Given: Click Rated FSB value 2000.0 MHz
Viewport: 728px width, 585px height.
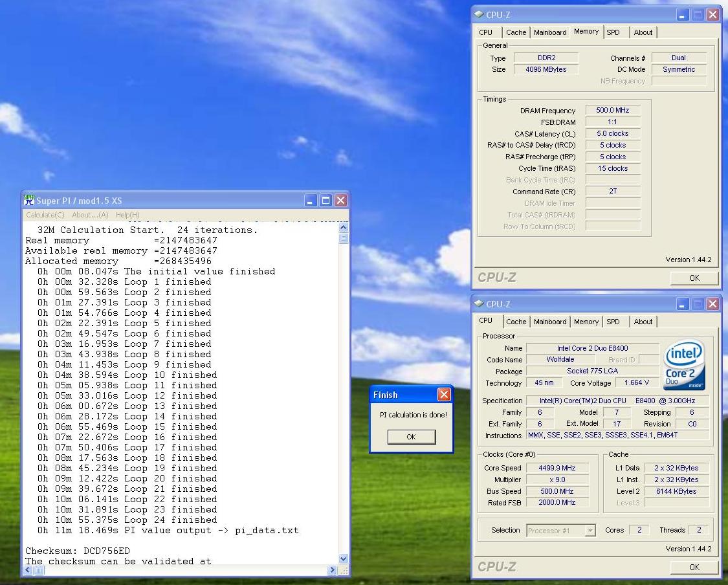Looking at the screenshot, I should [x=557, y=502].
